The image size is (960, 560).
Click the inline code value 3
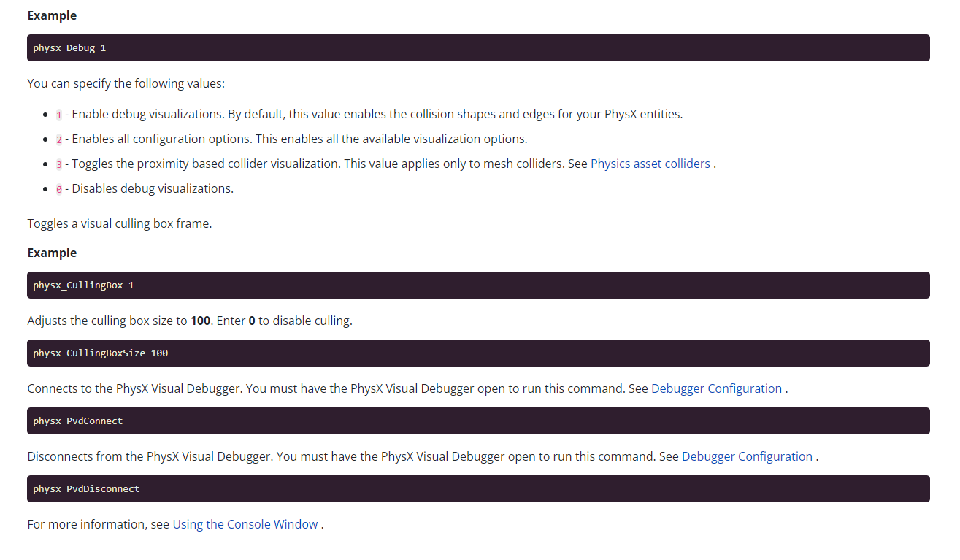pyautogui.click(x=58, y=164)
